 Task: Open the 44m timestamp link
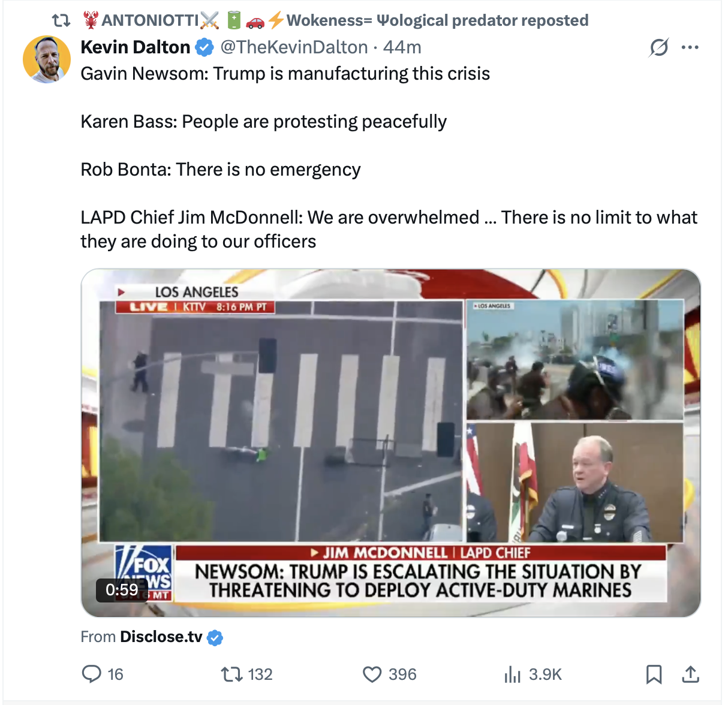(x=402, y=47)
